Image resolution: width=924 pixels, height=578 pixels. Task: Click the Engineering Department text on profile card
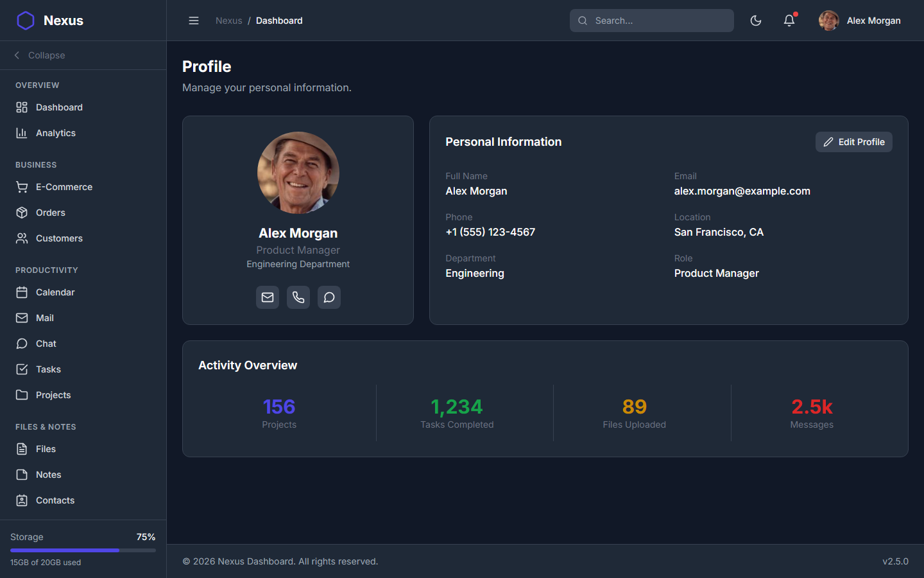(x=298, y=264)
